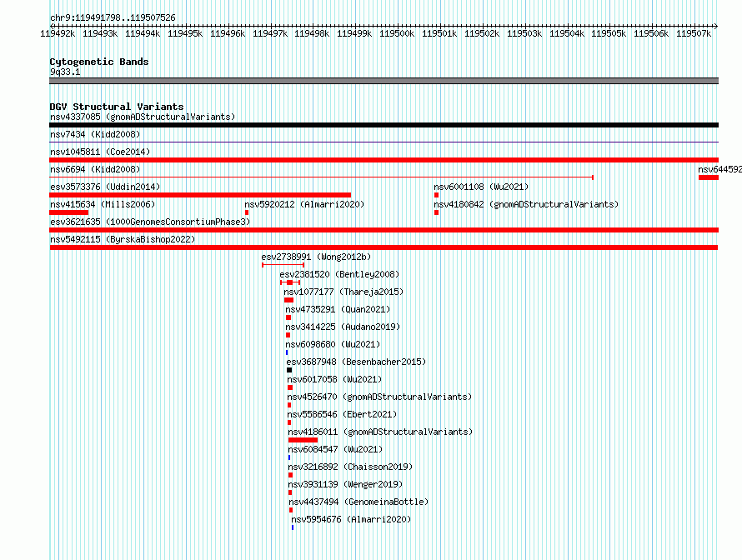Select the red esv3573376 variant bar
This screenshot has width=742, height=560.
pyautogui.click(x=200, y=195)
